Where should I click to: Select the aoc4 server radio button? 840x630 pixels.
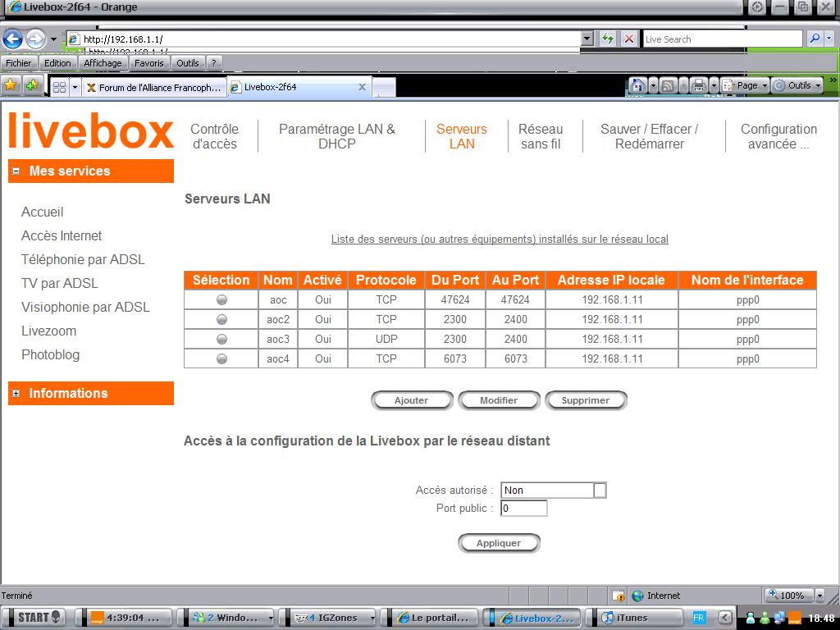point(221,359)
